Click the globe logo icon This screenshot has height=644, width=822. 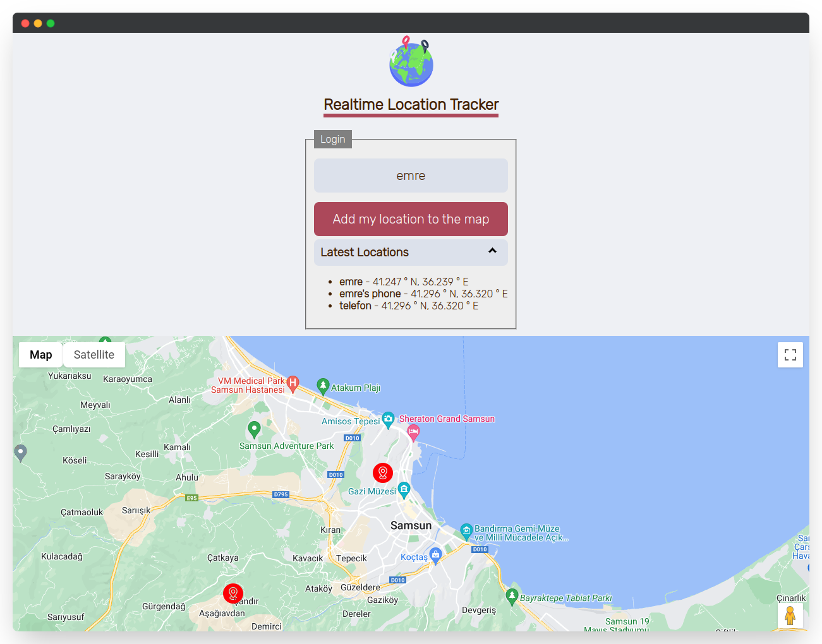411,61
